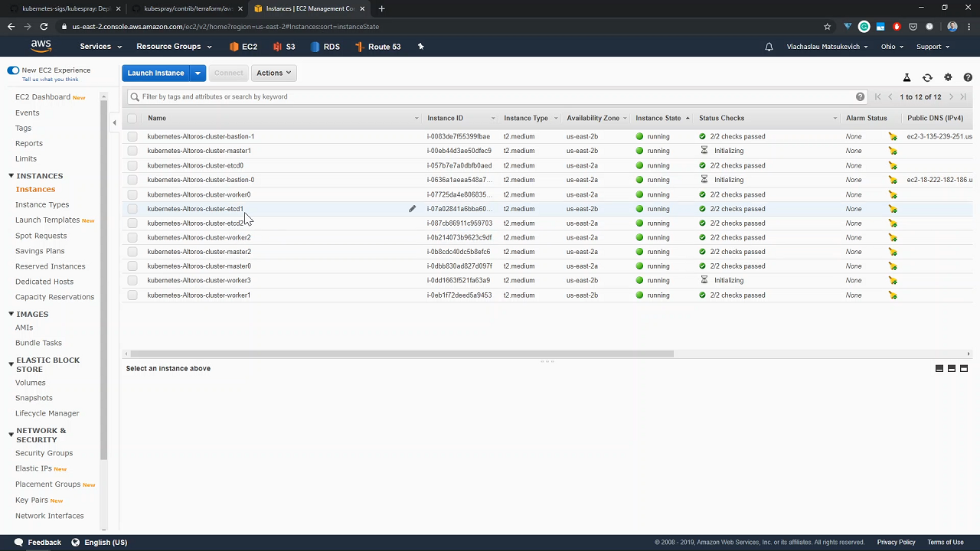Open the Services menu
This screenshot has height=551, width=980.
(101, 47)
